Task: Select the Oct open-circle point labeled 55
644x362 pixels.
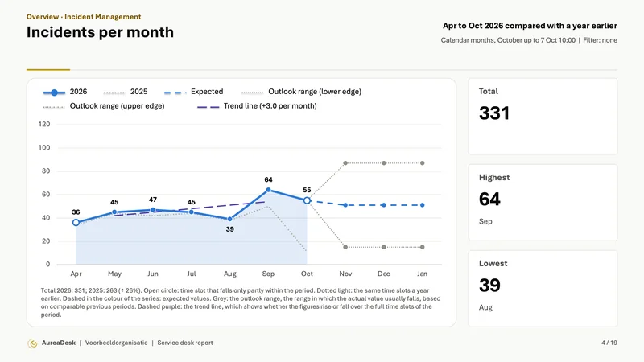Action: tap(307, 200)
